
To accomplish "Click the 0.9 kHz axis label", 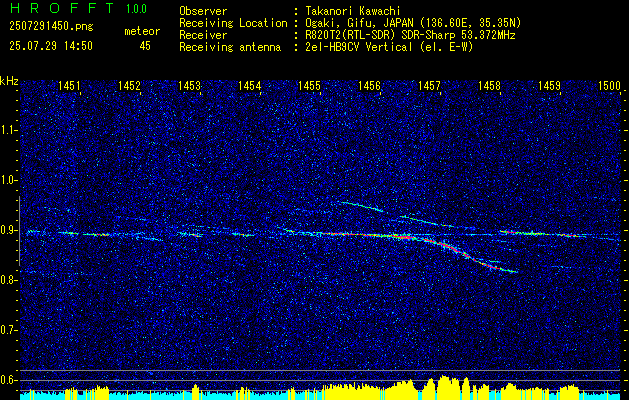I will pyautogui.click(x=8, y=230).
